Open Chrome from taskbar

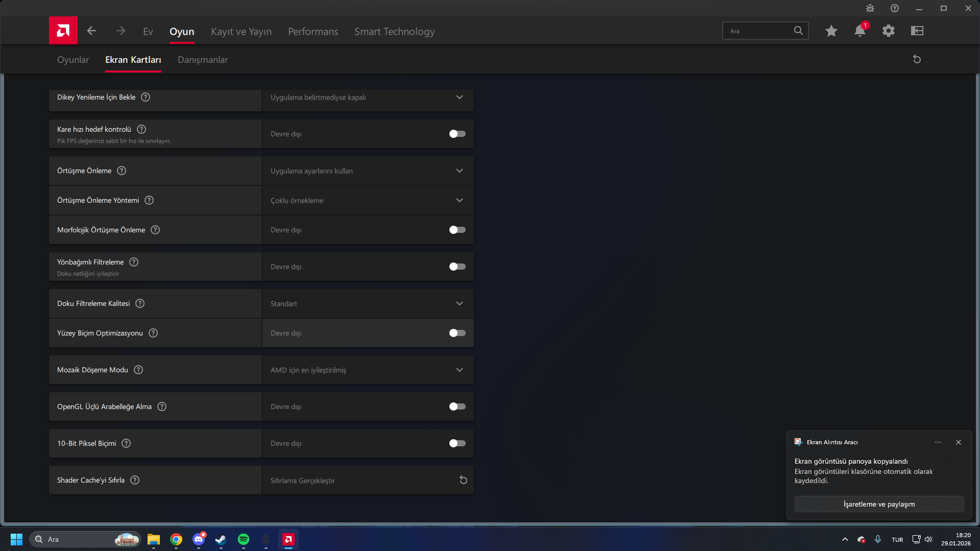176,539
